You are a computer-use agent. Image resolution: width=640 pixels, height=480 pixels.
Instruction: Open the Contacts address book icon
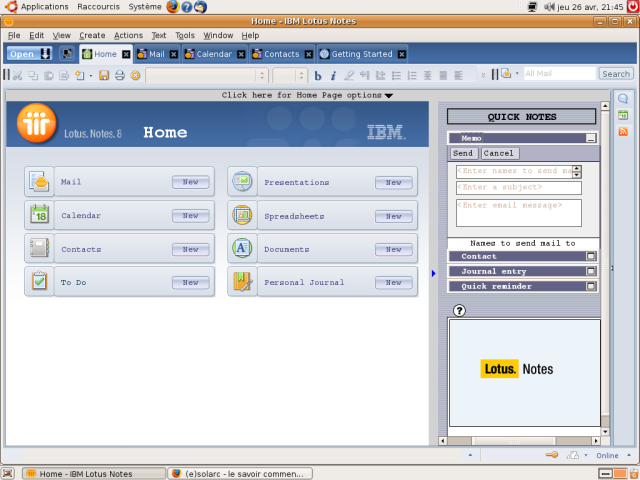[39, 248]
